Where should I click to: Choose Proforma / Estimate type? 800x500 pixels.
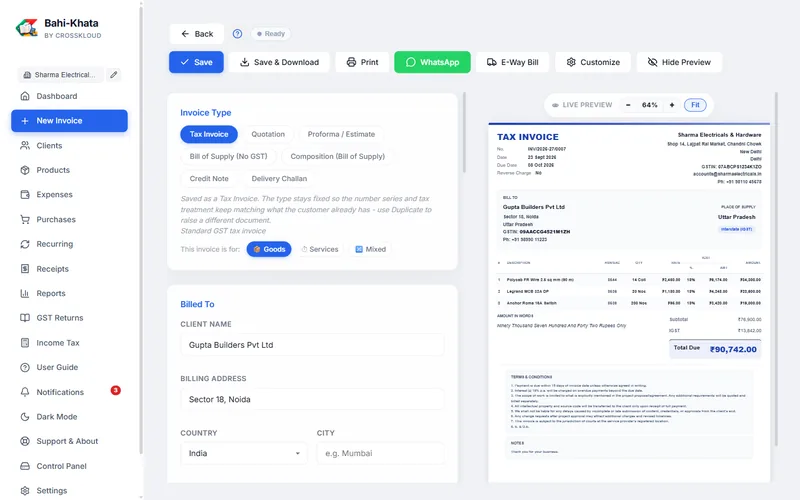341,134
